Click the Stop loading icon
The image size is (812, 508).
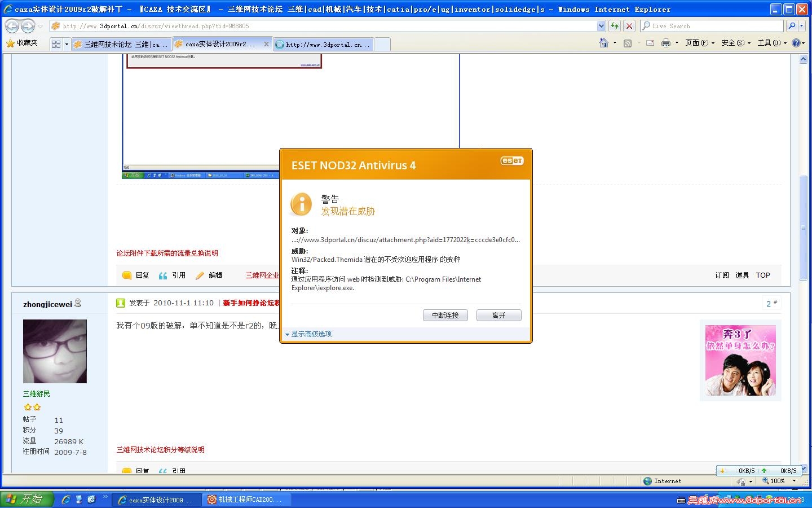(x=629, y=26)
